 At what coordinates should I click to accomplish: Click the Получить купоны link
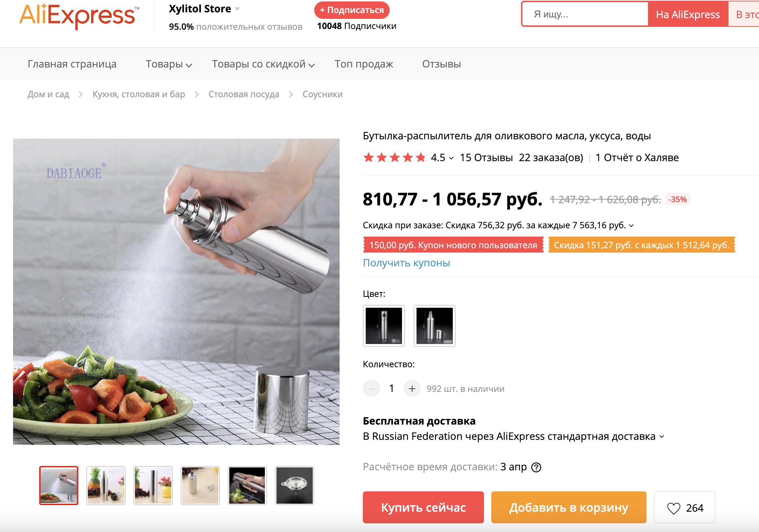(406, 263)
